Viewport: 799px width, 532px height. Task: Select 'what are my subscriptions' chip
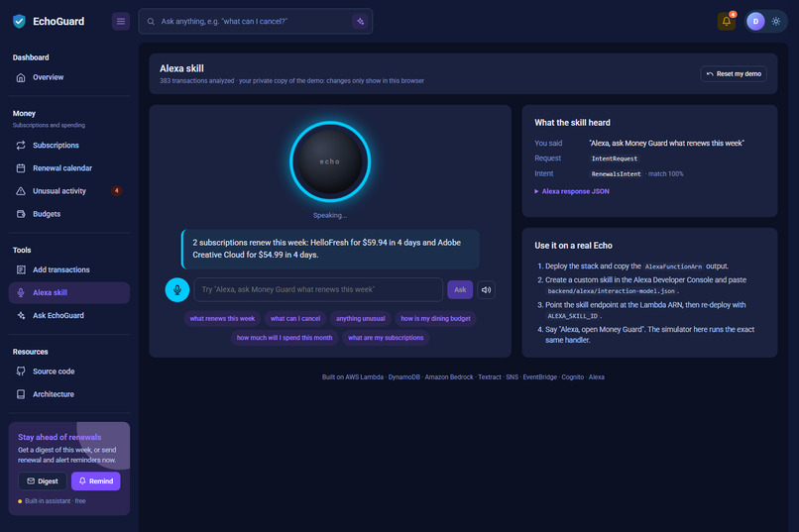[x=386, y=338]
